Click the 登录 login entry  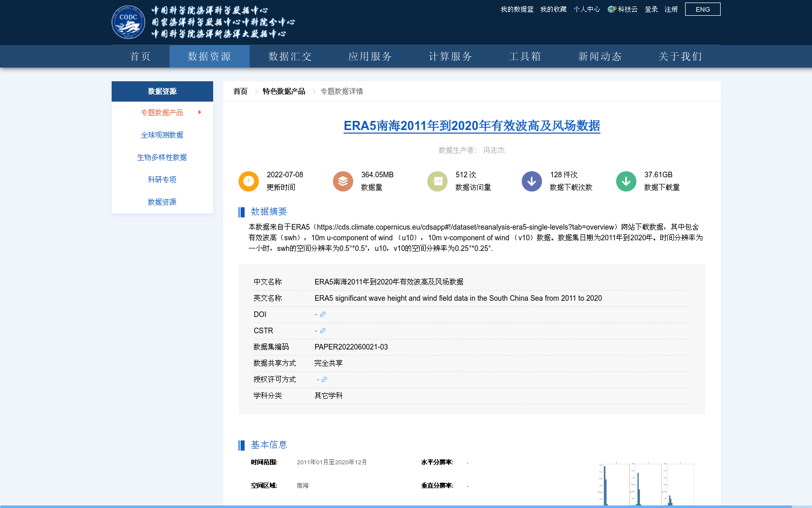(x=651, y=9)
